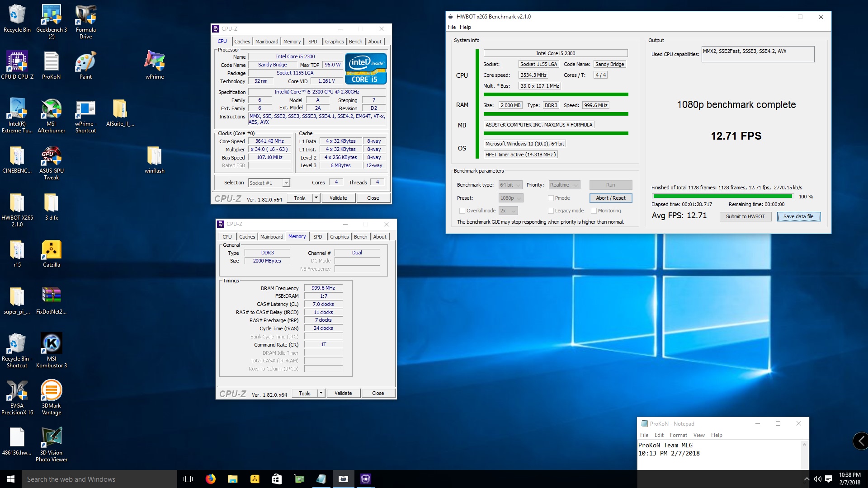Viewport: 868px width, 488px height.
Task: Open Benchmark type 64-bit dropdown
Action: click(510, 185)
